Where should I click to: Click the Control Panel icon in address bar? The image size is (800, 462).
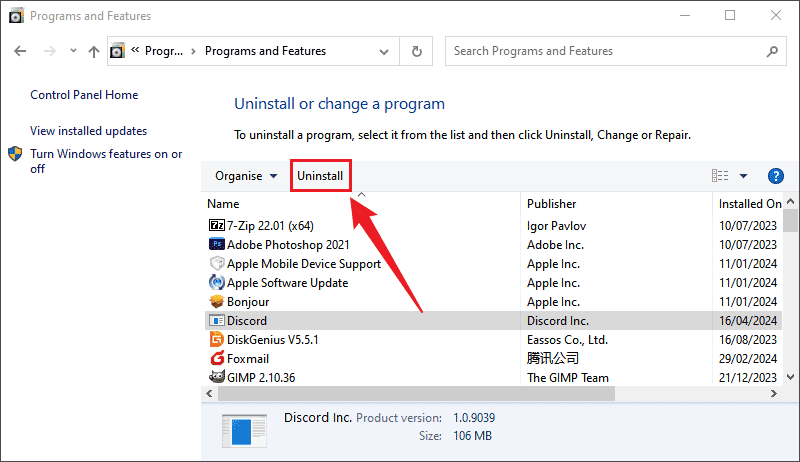[117, 51]
